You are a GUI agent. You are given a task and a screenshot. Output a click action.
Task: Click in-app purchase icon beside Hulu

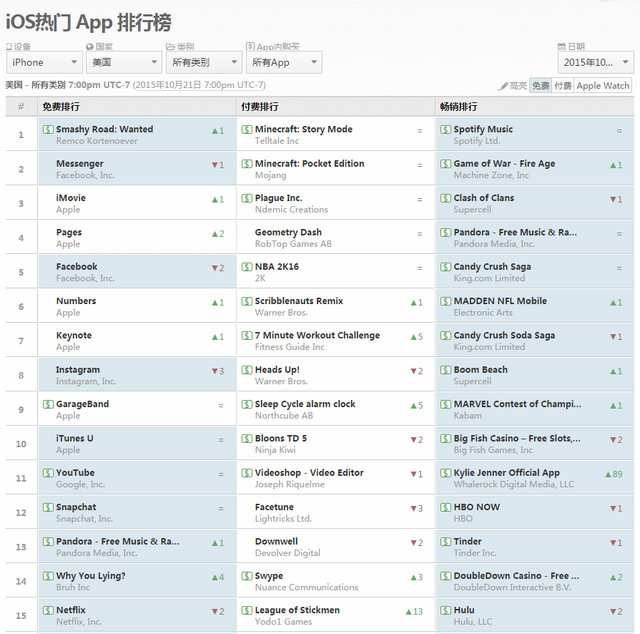(446, 610)
